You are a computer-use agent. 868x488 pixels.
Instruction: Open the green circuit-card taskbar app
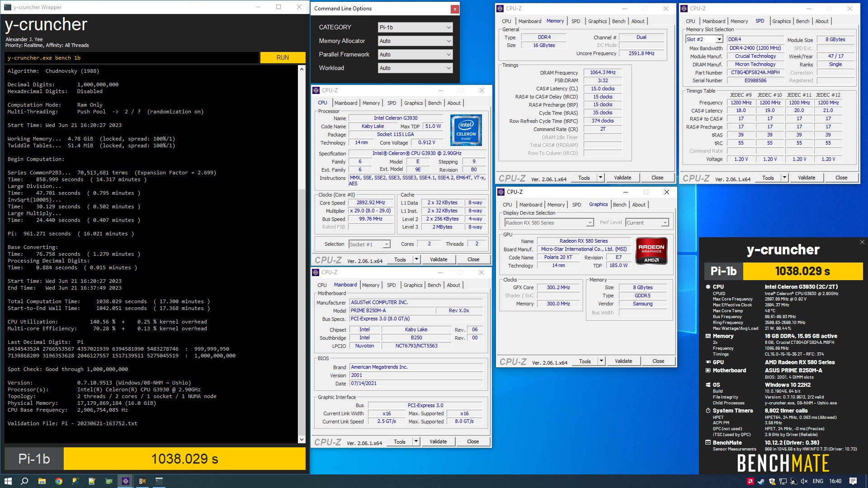[108, 481]
